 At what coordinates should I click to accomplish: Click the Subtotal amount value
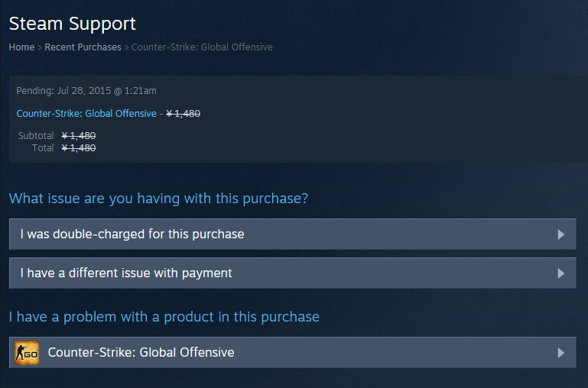(x=78, y=136)
